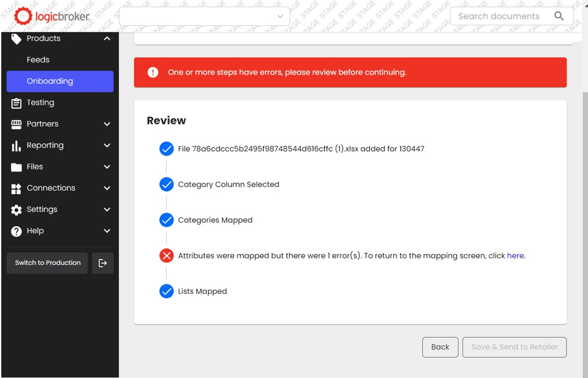
Task: Click the Reporting bar chart icon
Action: (16, 146)
